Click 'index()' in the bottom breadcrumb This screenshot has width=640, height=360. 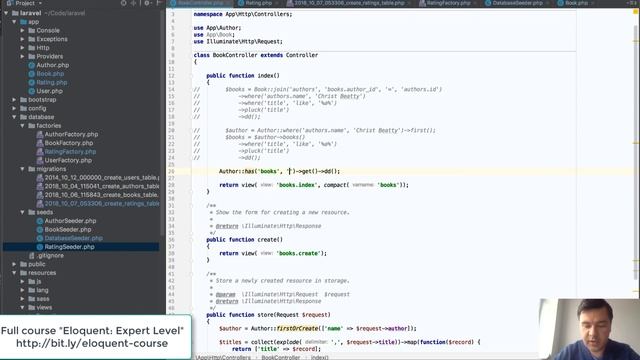319,358
